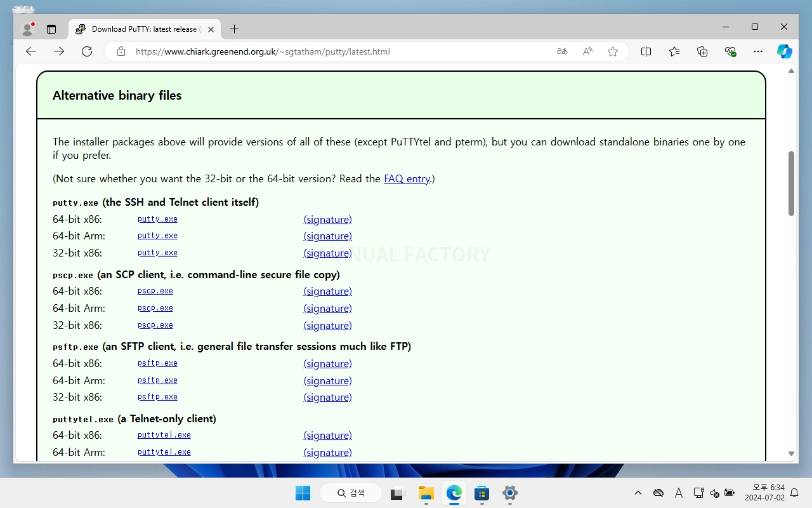Image resolution: width=812 pixels, height=508 pixels.
Task: Open Microsoft Store from taskbar
Action: [x=482, y=493]
